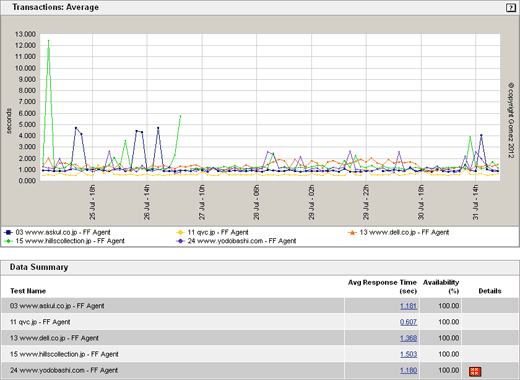520x380 pixels.
Task: Click the Data Summary panel title
Action: (39, 267)
